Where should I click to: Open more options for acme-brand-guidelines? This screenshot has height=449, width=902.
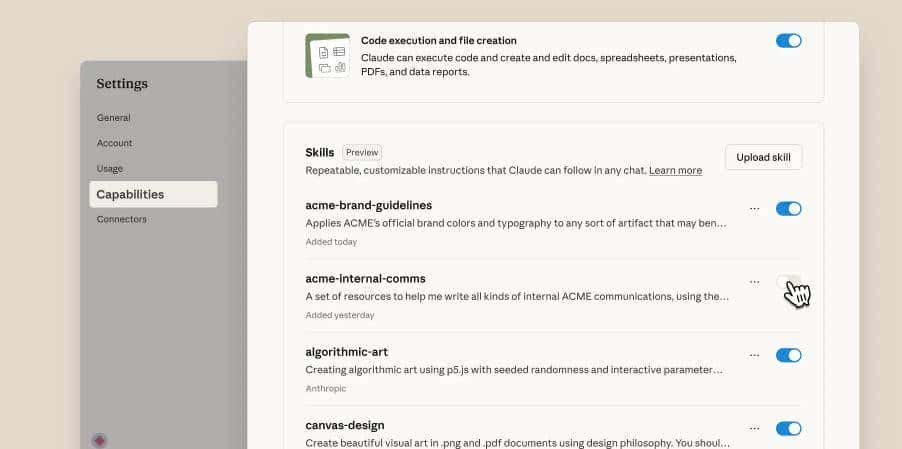tap(754, 209)
